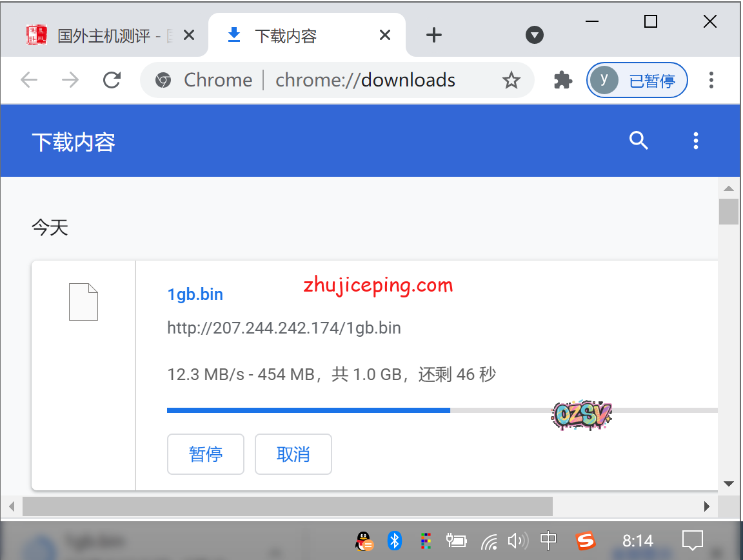Screen dimensions: 743x560
Task: Reload the page with the refresh icon
Action: click(112, 80)
